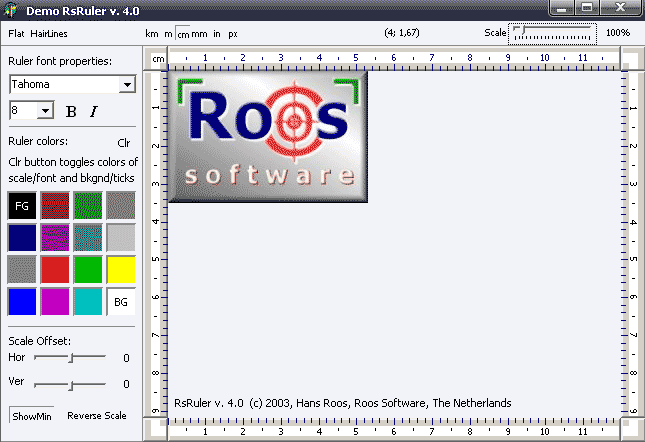The width and height of the screenshot is (645, 442).
Task: Pick the cyan swatch
Action: pos(88,302)
